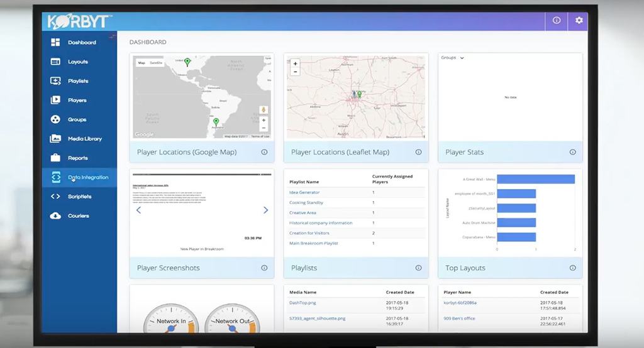Show next player screenshot with right chevron

(x=265, y=210)
